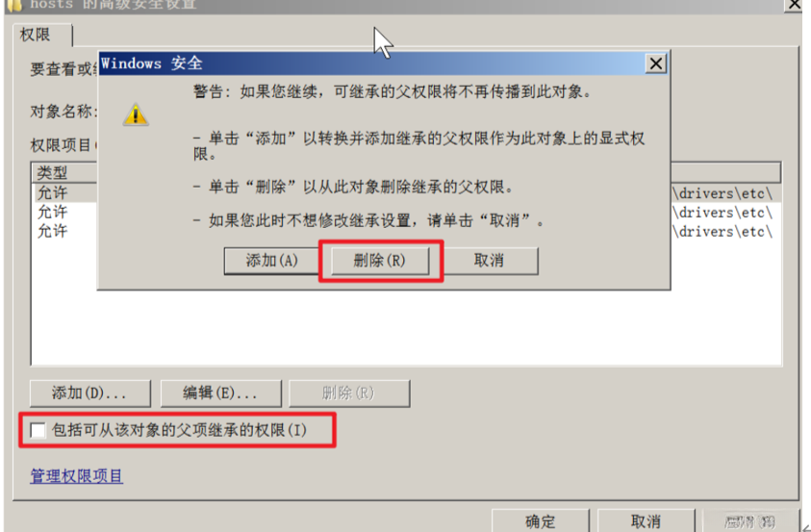This screenshot has width=811, height=532.
Task: Click the folder icon in hosts title bar
Action: (14, 5)
